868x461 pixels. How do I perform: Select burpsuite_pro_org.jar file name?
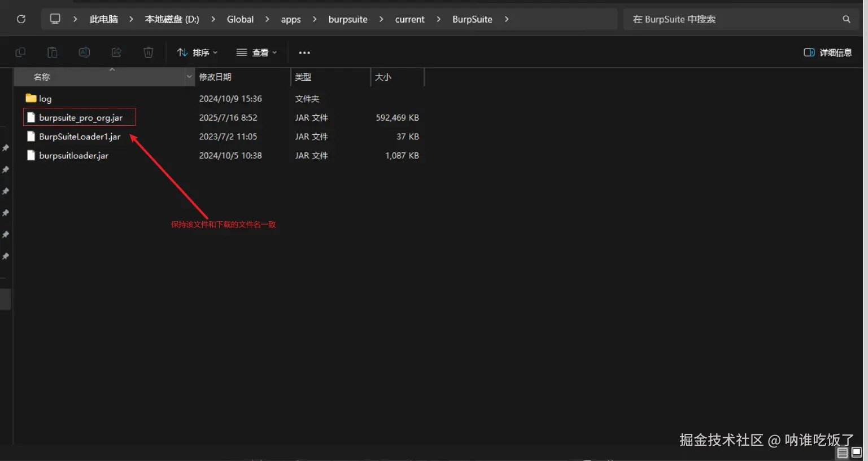point(81,117)
